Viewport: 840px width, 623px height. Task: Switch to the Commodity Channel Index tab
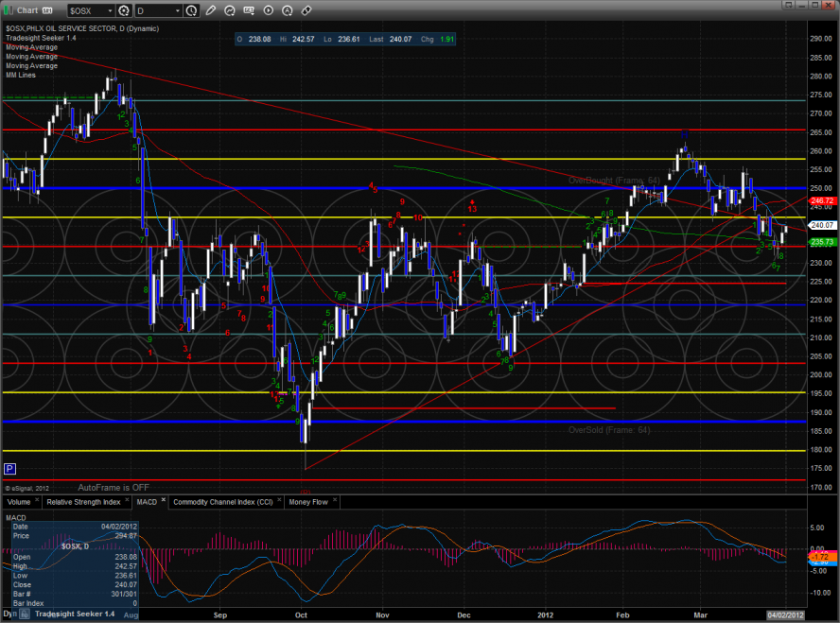(225, 502)
